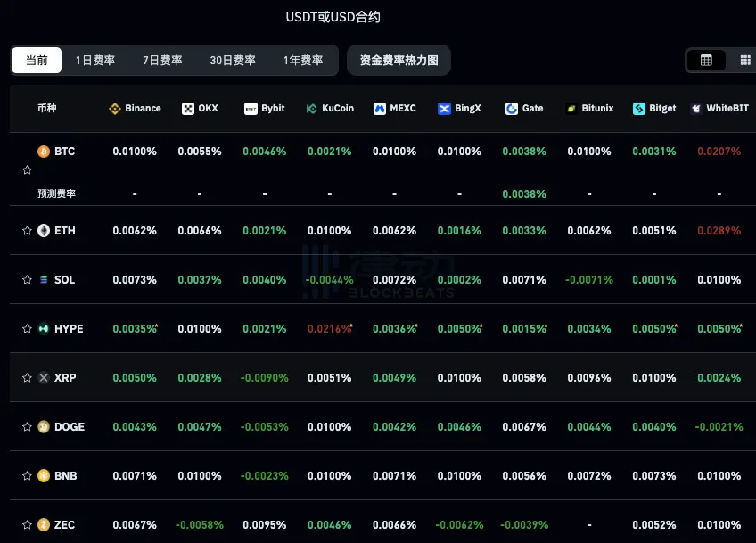
Task: Select the 当前 tab
Action: click(37, 61)
